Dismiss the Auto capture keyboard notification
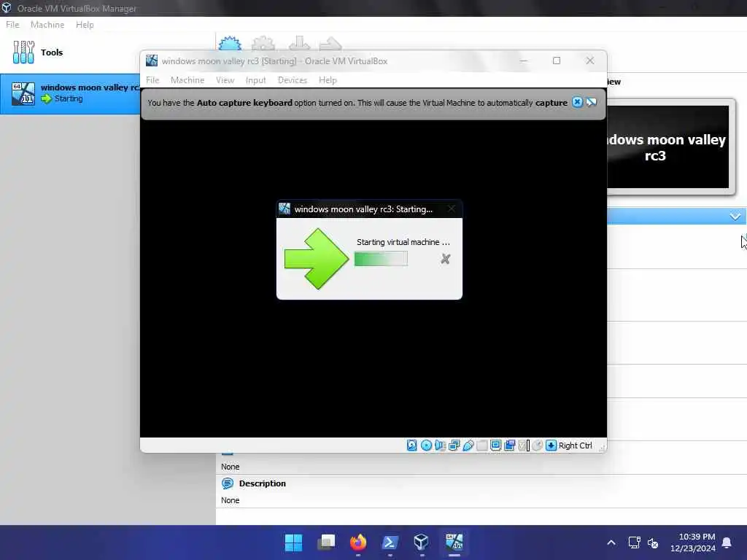The height and width of the screenshot is (560, 747). pos(577,102)
